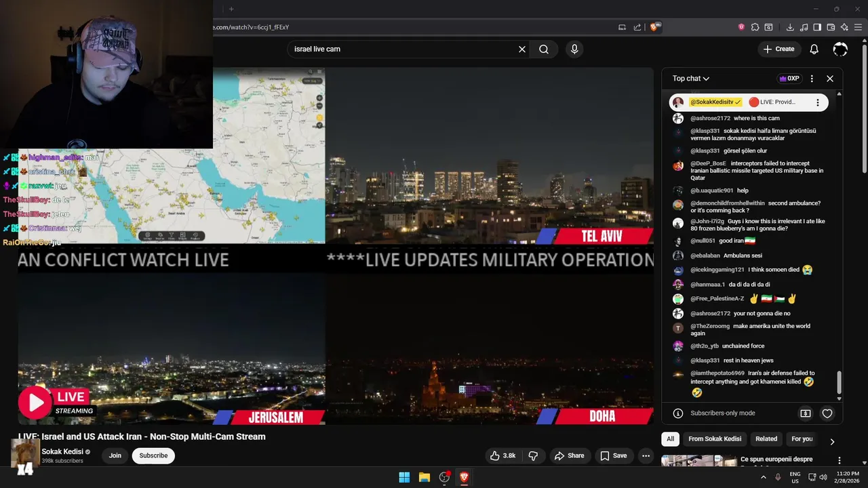This screenshot has height=488, width=868.
Task: Select the From Sokak Kedisi chip
Action: coord(715,439)
